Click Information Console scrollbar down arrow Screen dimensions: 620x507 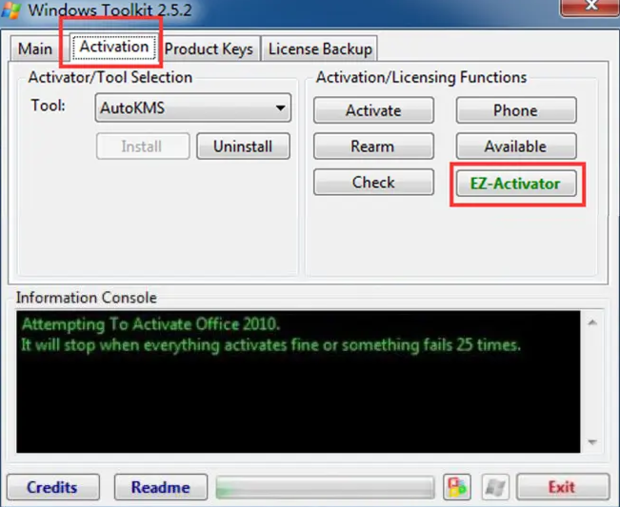click(x=592, y=442)
